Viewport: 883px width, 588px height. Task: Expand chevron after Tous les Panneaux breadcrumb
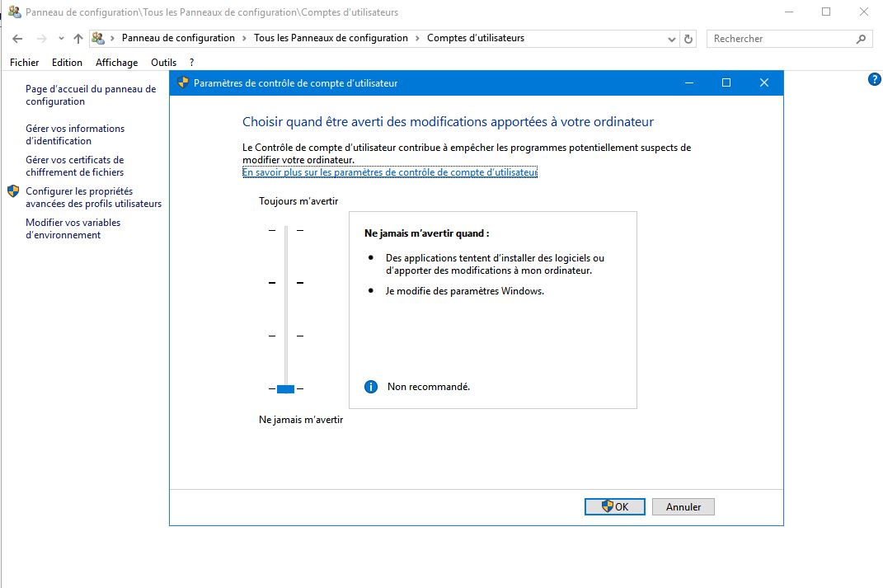coord(417,38)
